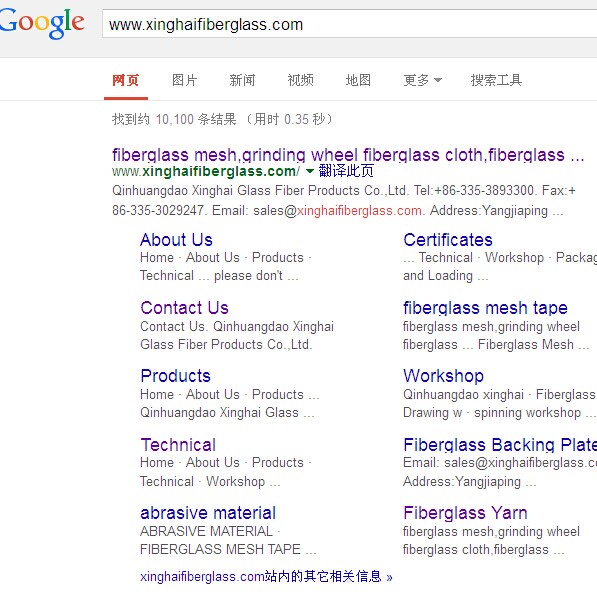Click xinghaifiberglass.com站内的其它相关信息 link
Screen dimensions: 597x602
click(x=266, y=577)
